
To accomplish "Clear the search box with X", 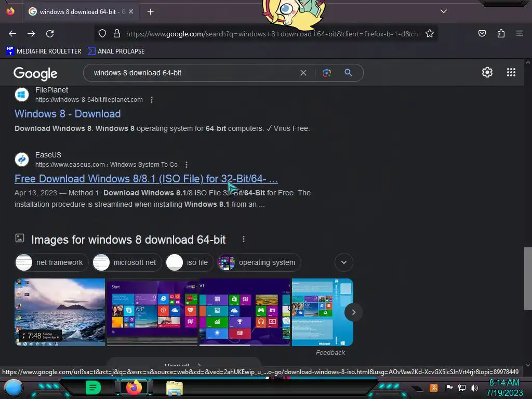I will tap(303, 73).
